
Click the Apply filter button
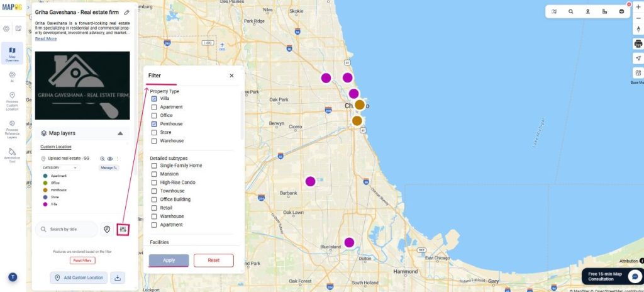[169, 261]
